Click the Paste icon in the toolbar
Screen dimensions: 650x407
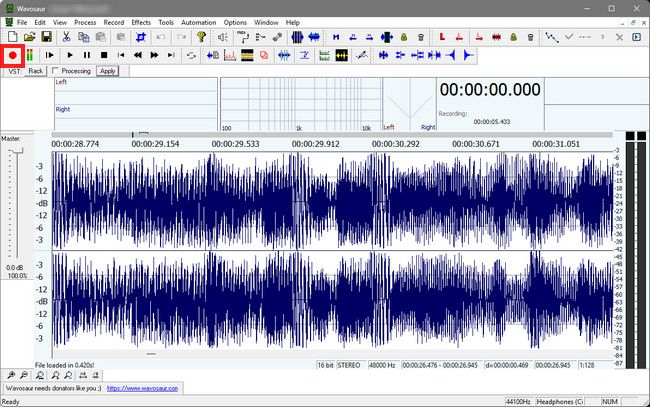point(101,37)
